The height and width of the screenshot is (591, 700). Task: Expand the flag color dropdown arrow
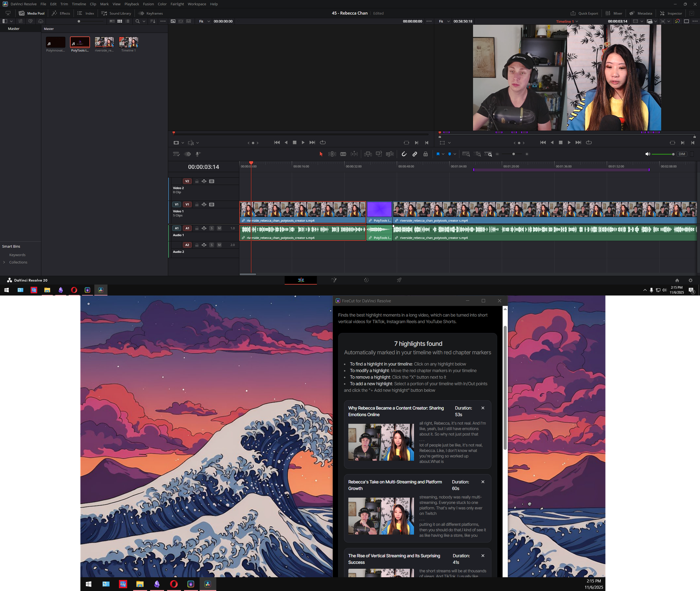[443, 154]
